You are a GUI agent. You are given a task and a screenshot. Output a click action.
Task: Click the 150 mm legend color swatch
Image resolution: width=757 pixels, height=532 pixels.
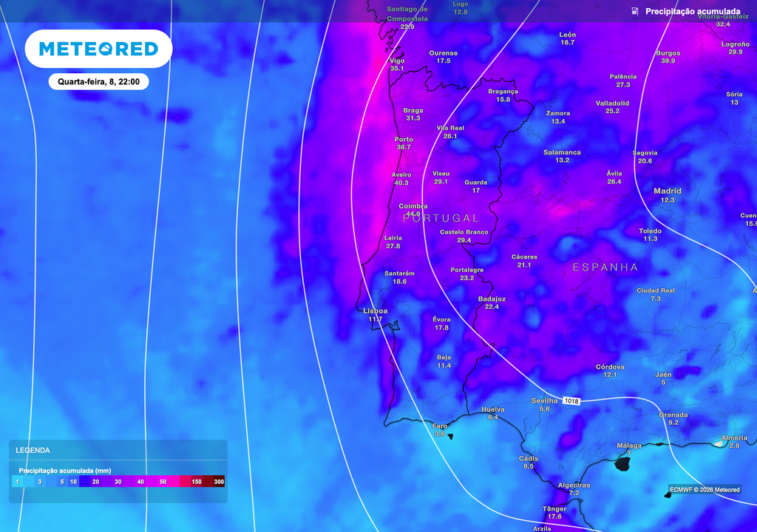tap(196, 482)
